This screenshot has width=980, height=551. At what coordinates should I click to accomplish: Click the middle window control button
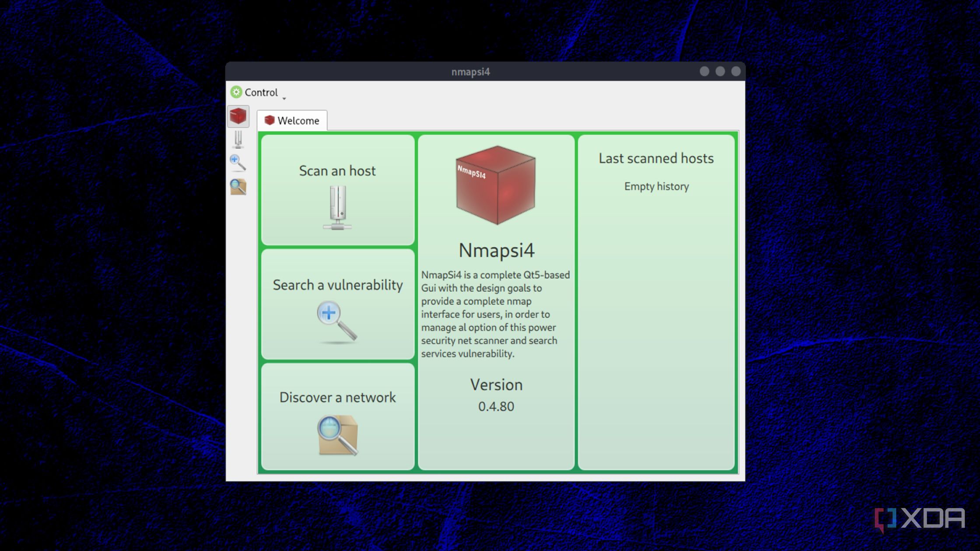tap(720, 71)
